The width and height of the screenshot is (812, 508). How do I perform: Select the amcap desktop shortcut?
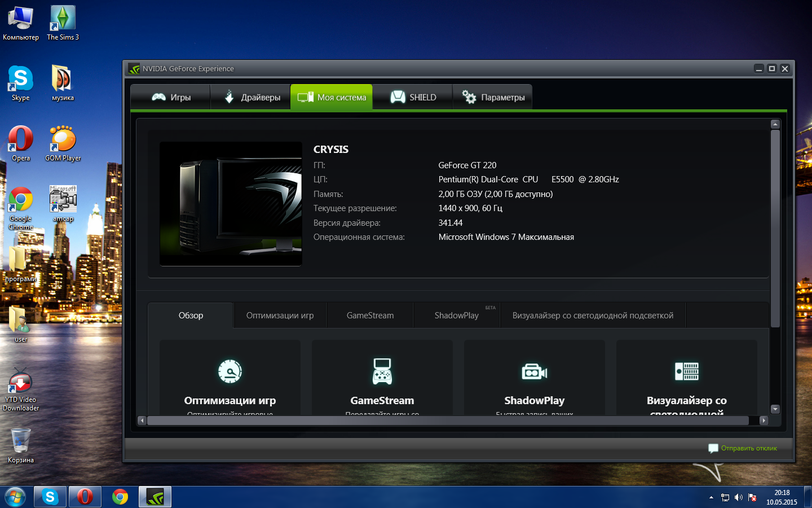[x=63, y=204]
